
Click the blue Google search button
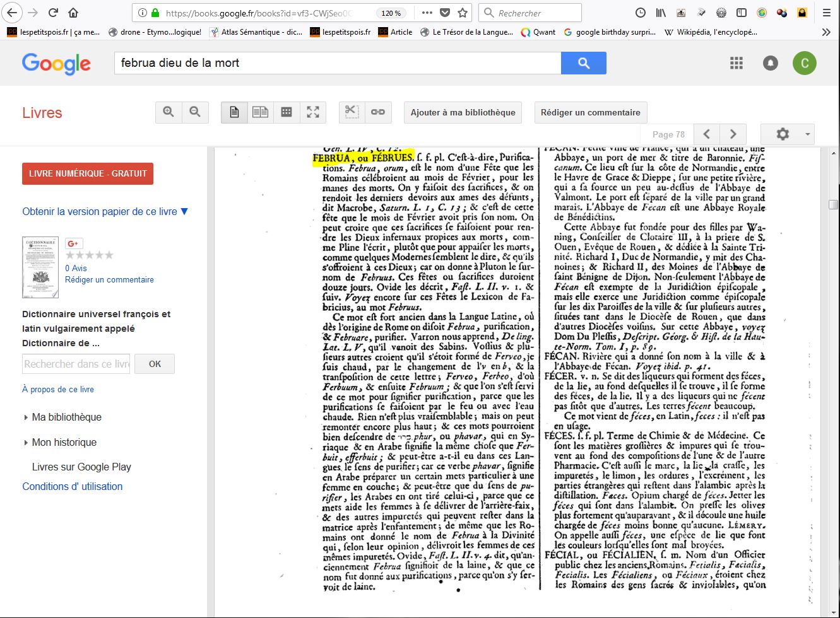click(x=583, y=63)
